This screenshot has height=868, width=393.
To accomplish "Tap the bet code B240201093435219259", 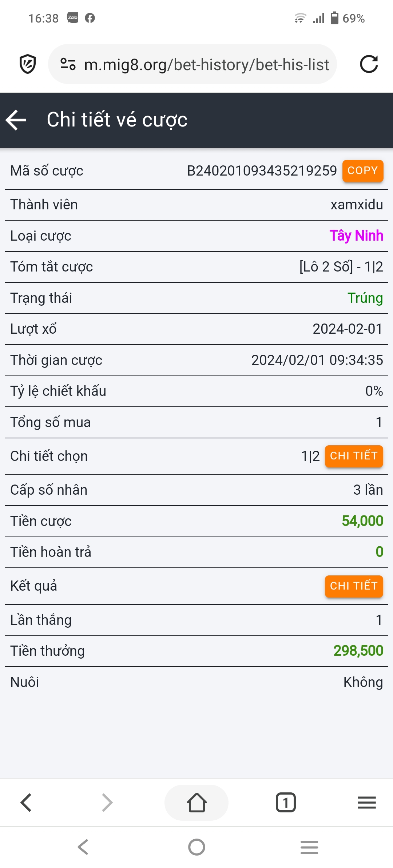I will coord(262,171).
